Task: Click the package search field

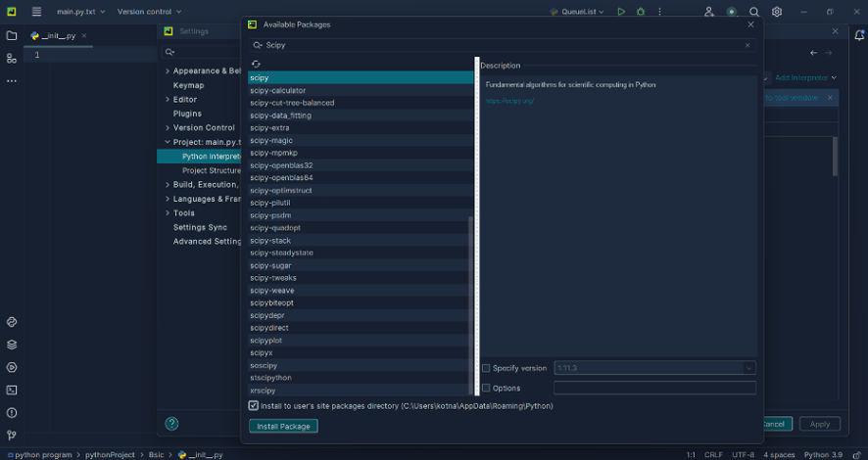Action: pos(503,45)
